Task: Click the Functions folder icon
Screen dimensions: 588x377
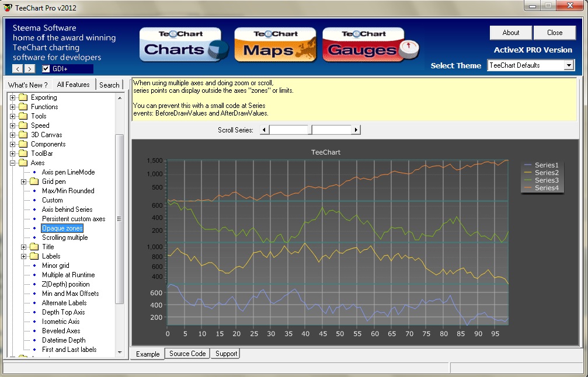Action: [23, 107]
